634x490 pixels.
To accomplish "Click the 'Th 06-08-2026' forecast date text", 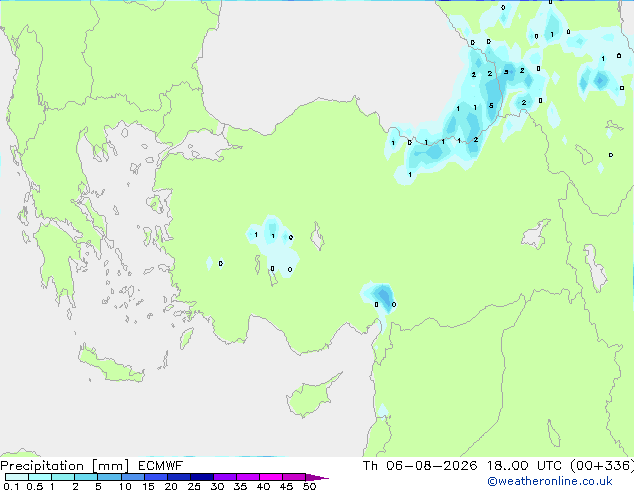I will [x=420, y=466].
